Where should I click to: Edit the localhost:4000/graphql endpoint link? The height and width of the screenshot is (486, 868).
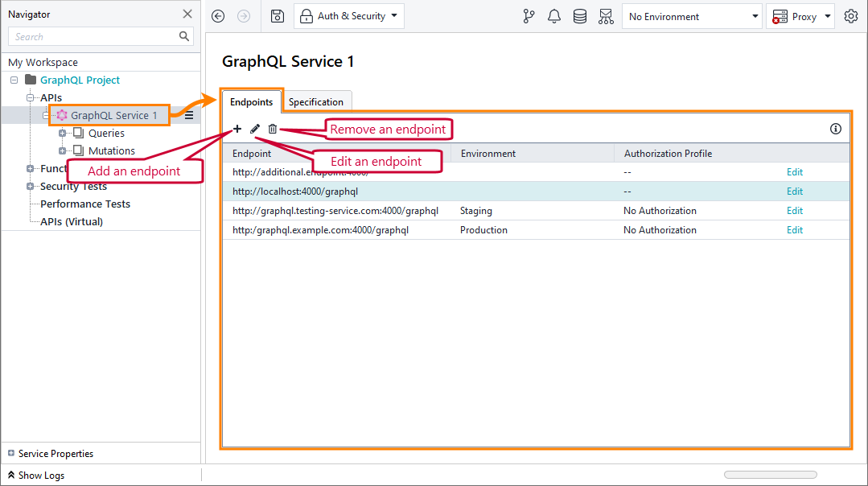tap(794, 191)
